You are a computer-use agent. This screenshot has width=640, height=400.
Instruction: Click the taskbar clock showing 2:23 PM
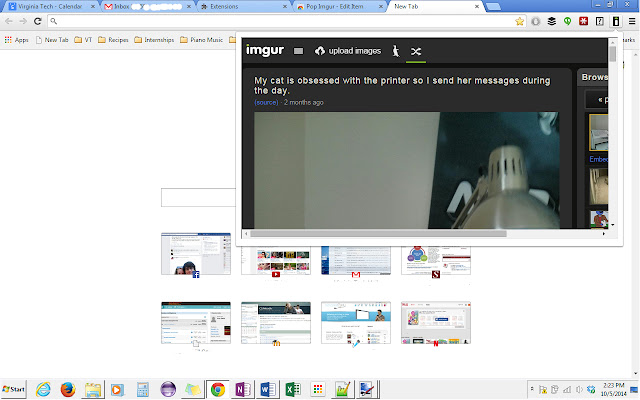click(x=613, y=389)
